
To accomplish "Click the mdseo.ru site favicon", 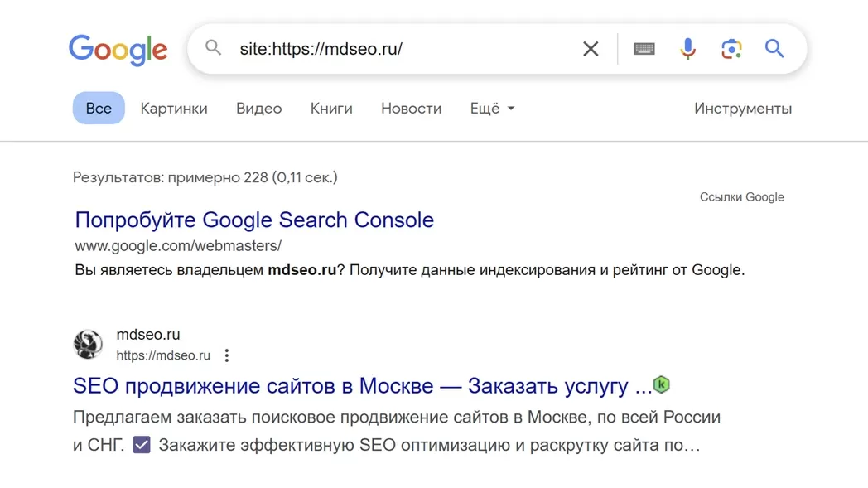I will [88, 344].
